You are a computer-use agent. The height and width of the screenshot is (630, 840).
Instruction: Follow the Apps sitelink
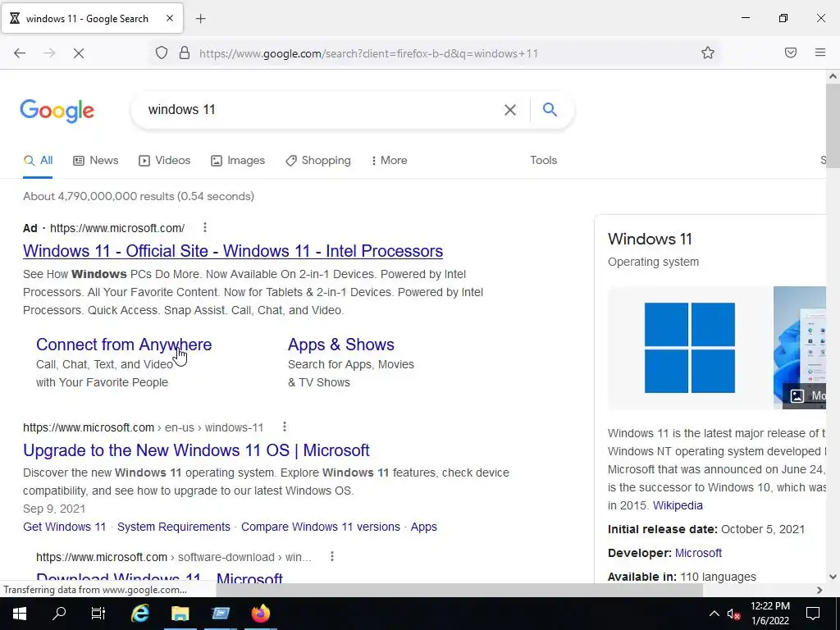pos(424,527)
